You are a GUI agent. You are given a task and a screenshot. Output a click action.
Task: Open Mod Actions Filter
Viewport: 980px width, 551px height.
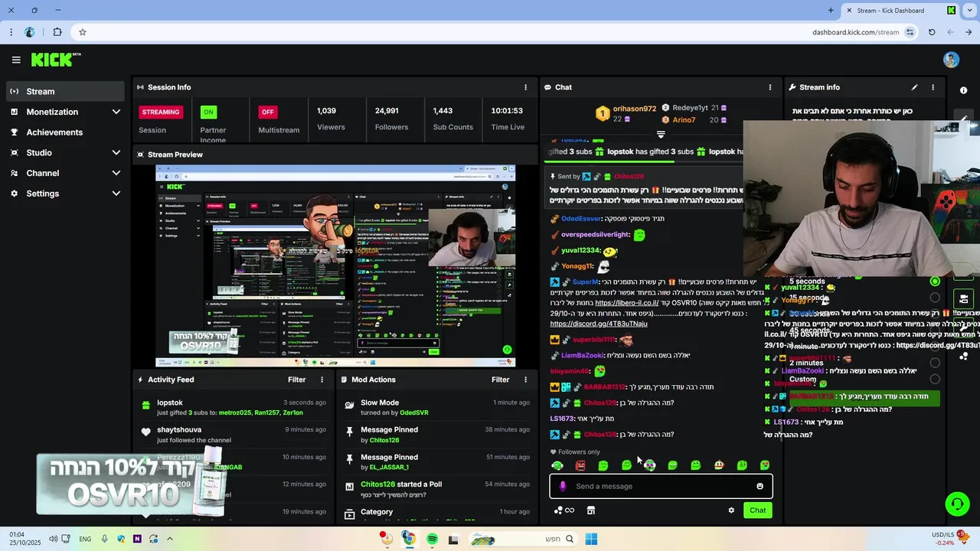(500, 380)
